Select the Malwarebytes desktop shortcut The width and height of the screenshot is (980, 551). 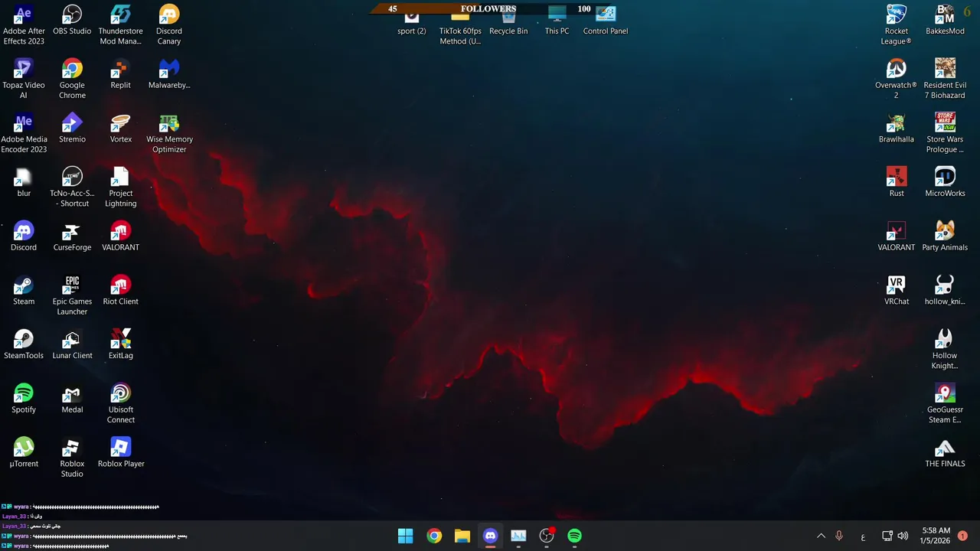pos(169,74)
